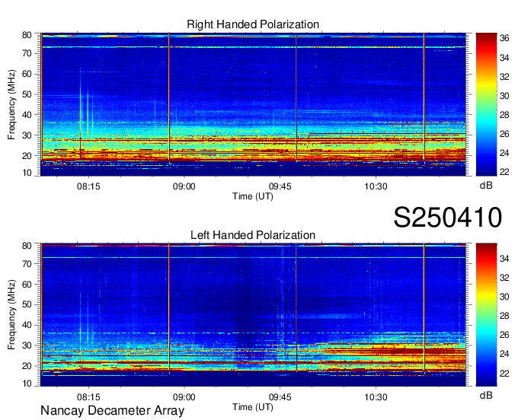This screenshot has height=420, width=518.
Task: Click "Time (UT)" label under Right Handed plot
Action: (x=253, y=196)
